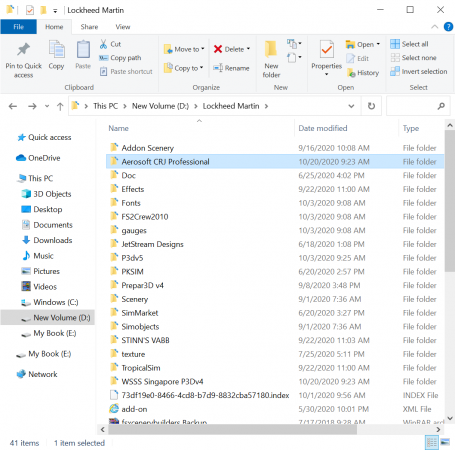This screenshot has width=455, height=450.
Task: Open the File menu tab
Action: coord(18,27)
